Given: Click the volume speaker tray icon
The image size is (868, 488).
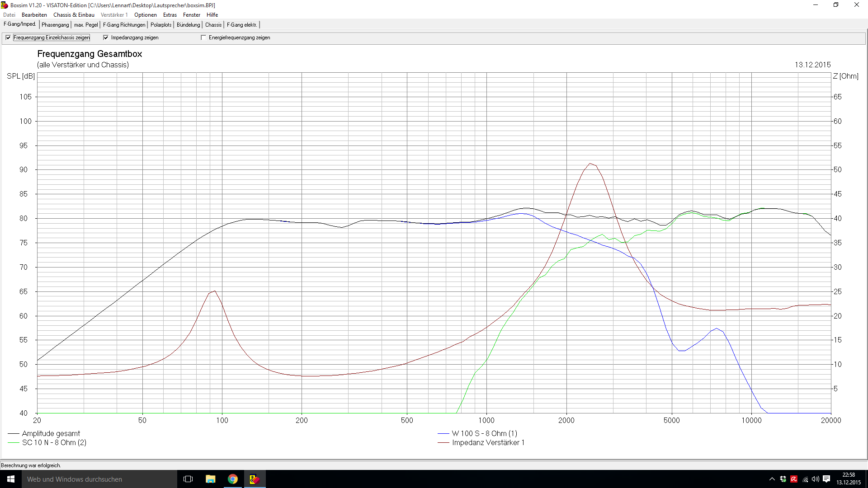Looking at the screenshot, I should tap(816, 479).
